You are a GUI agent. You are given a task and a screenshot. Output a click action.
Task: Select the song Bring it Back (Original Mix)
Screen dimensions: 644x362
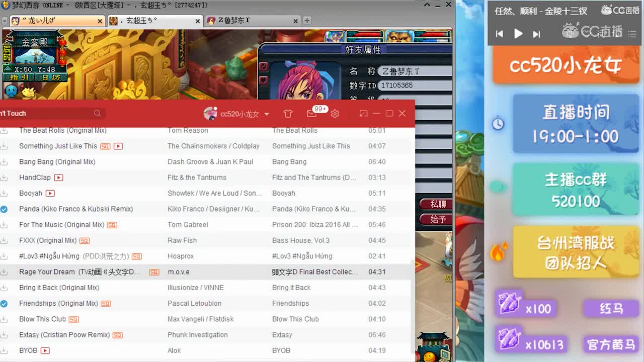pyautogui.click(x=205, y=288)
